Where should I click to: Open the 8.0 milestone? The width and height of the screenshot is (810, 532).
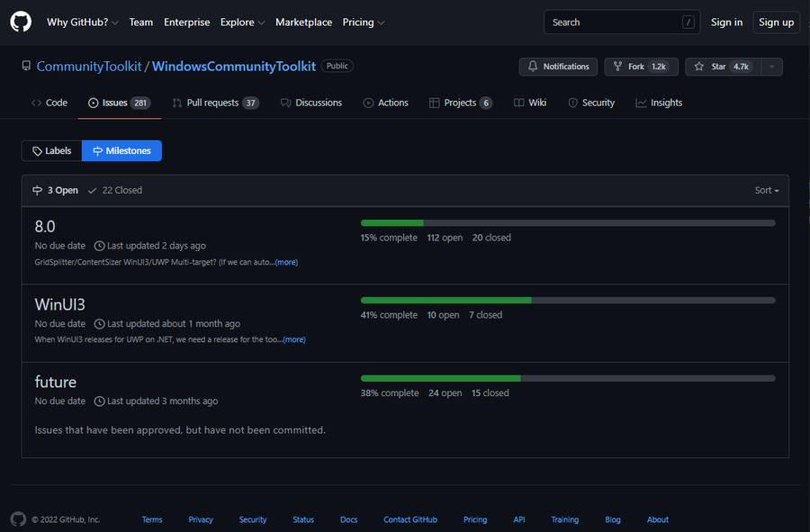[x=45, y=226]
